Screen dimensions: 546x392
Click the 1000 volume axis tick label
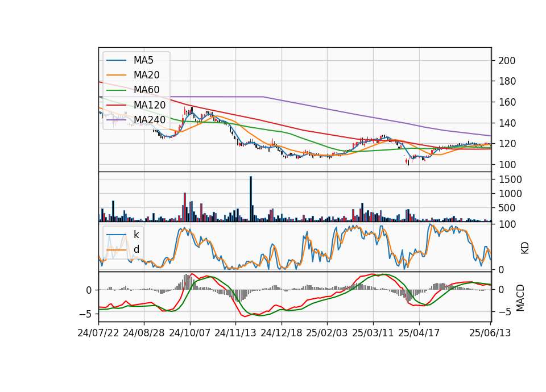[510, 194]
